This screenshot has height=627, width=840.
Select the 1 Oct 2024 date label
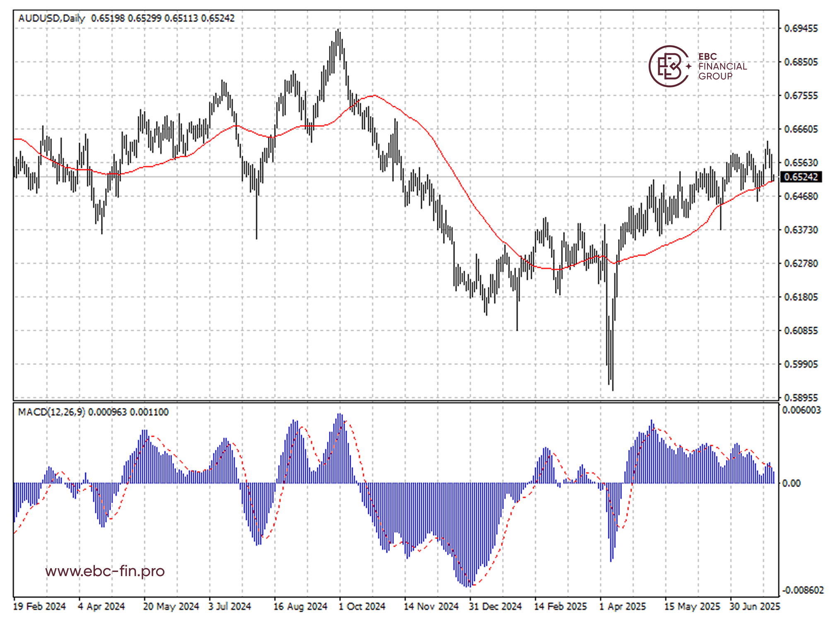point(362,606)
